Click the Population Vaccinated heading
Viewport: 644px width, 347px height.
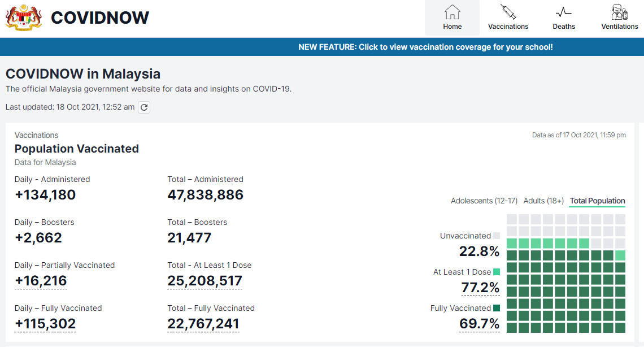(x=77, y=149)
